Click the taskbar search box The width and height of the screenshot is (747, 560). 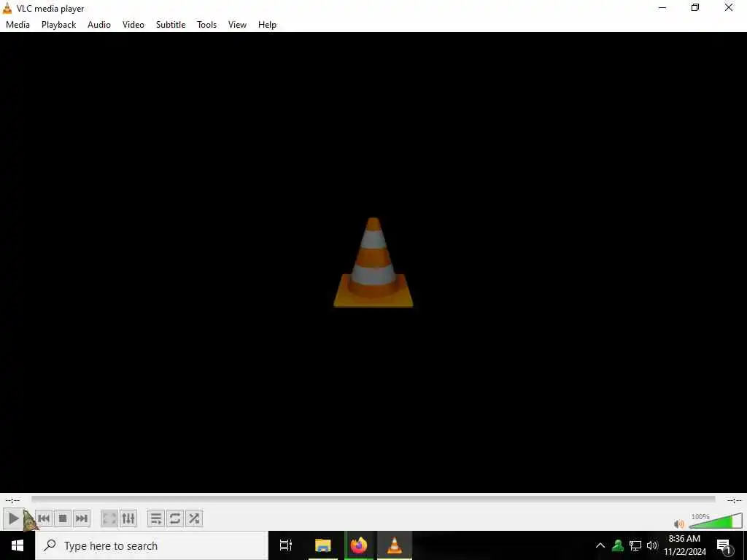[x=152, y=545]
